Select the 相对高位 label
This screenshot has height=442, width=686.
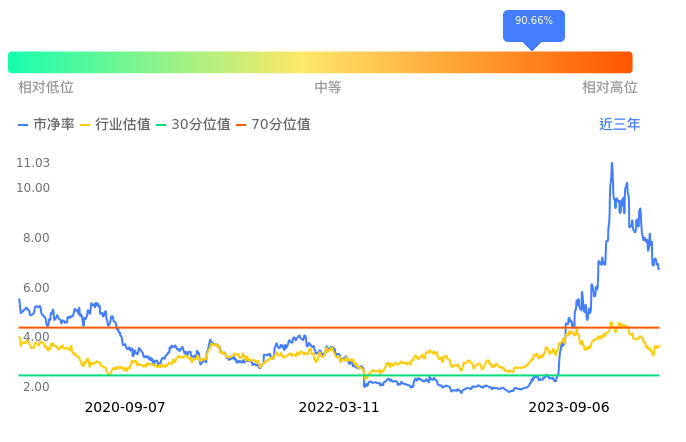[x=609, y=88]
